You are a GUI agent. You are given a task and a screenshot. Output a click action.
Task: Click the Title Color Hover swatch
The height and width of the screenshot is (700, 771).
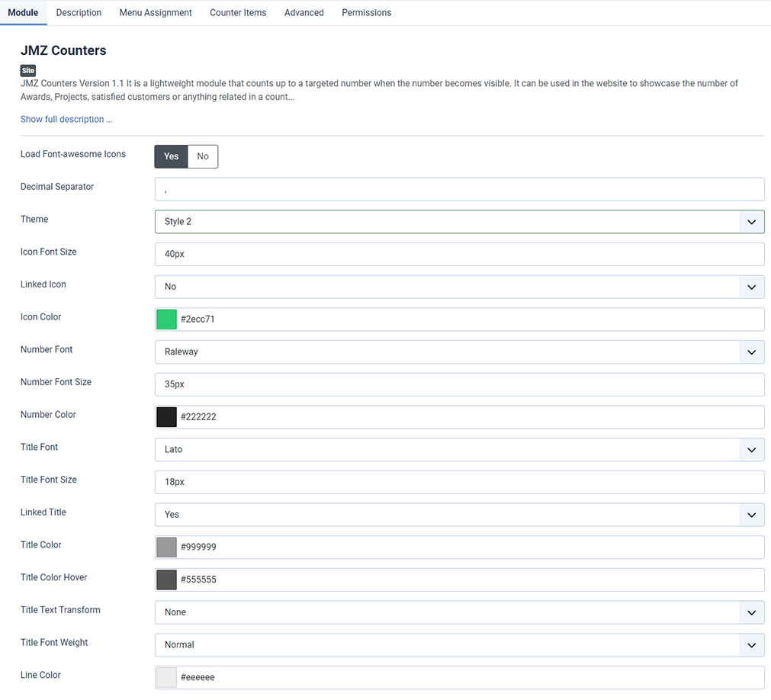tap(167, 580)
